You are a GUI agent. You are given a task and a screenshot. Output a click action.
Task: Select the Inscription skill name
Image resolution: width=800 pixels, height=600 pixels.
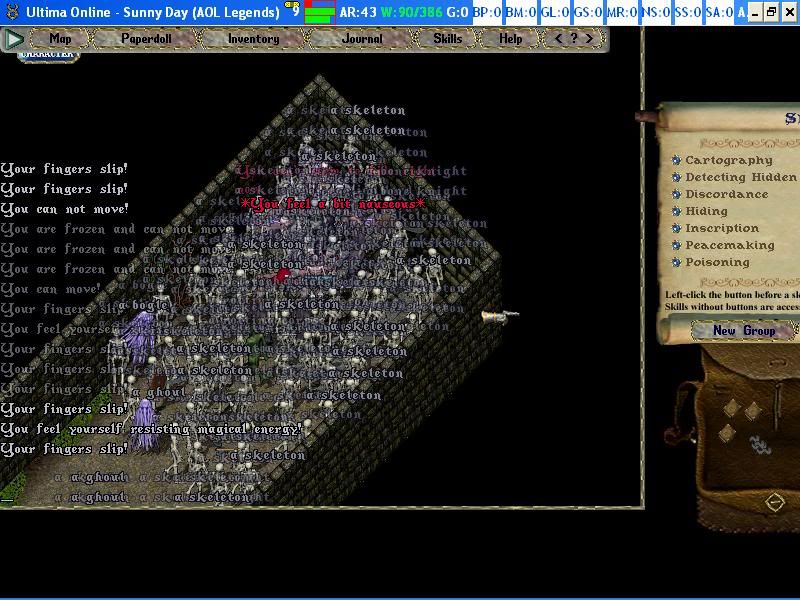coord(722,228)
